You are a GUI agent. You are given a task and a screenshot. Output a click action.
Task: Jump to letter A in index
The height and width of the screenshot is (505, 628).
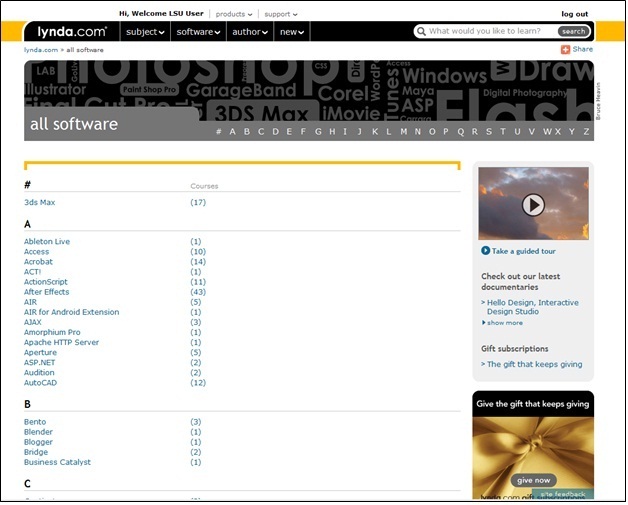click(x=232, y=131)
